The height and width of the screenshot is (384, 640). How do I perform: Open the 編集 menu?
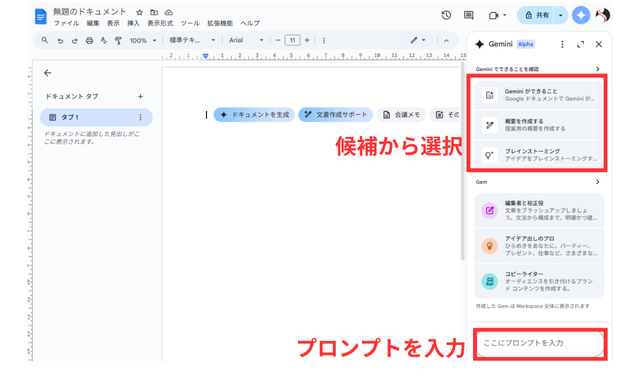[93, 23]
